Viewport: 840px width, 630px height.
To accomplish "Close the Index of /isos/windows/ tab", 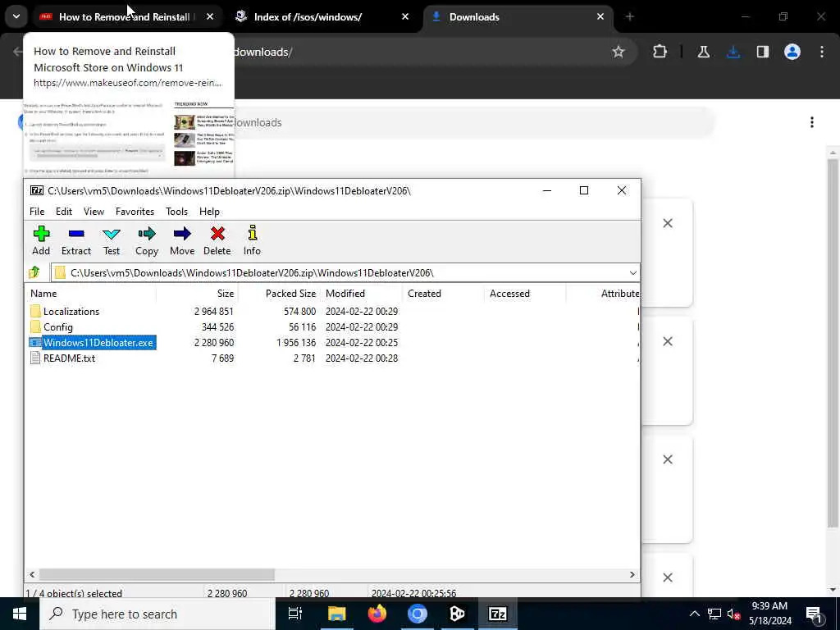I will coord(405,16).
